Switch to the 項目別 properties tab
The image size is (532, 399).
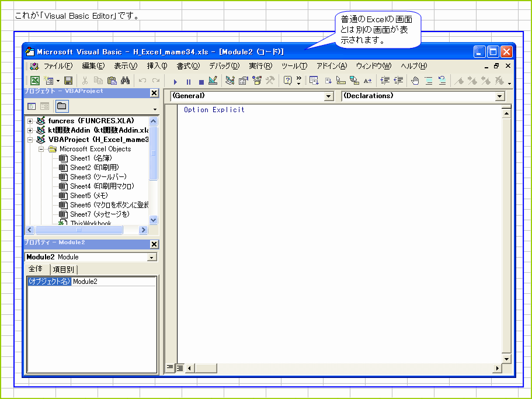63,269
